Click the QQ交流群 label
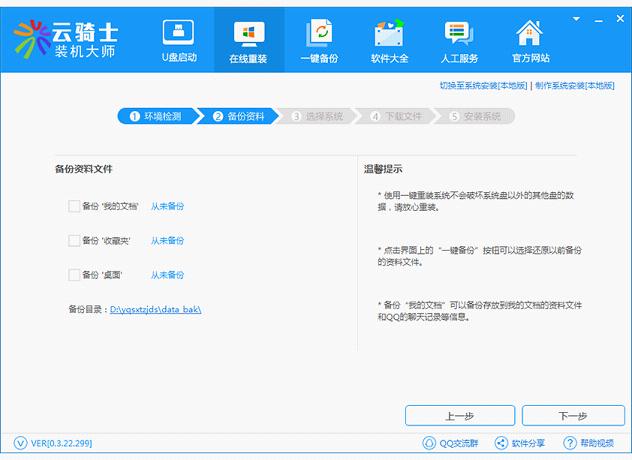Viewport: 632px width, 460px height. click(x=459, y=443)
